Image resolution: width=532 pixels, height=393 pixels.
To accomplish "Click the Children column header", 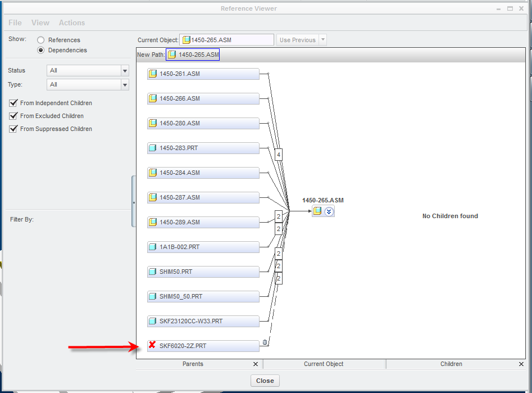I will 451,364.
